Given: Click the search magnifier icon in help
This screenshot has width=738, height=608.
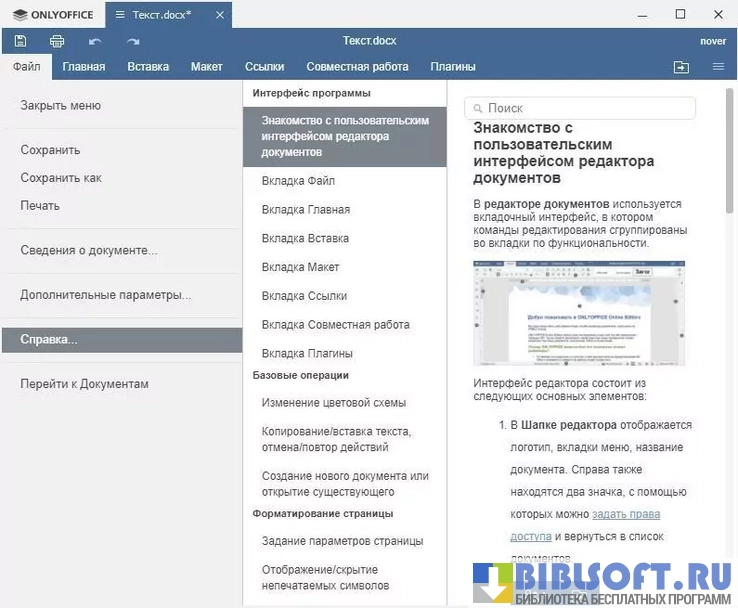Looking at the screenshot, I should pyautogui.click(x=477, y=108).
